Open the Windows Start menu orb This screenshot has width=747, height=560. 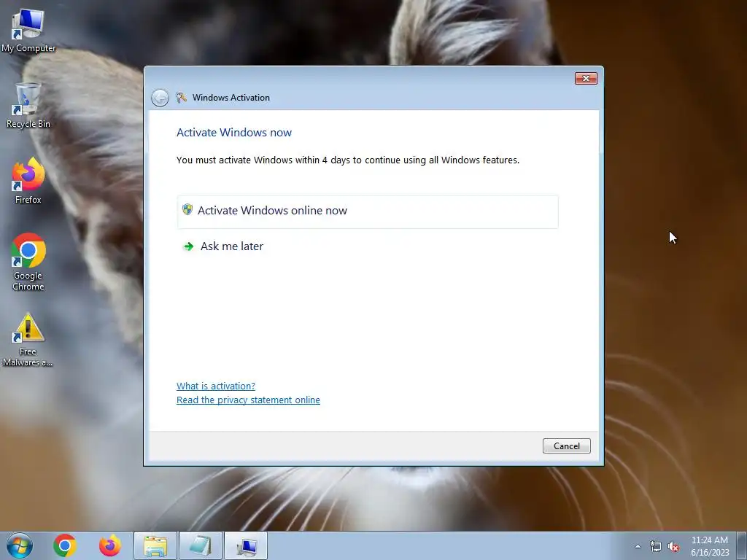(x=20, y=545)
